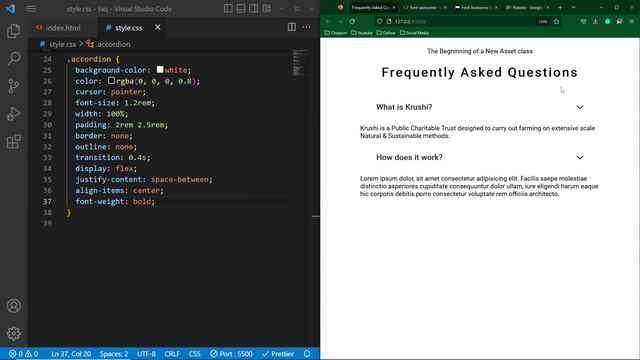
Task: Click the rgba color swatch on line 26
Action: pos(111,81)
